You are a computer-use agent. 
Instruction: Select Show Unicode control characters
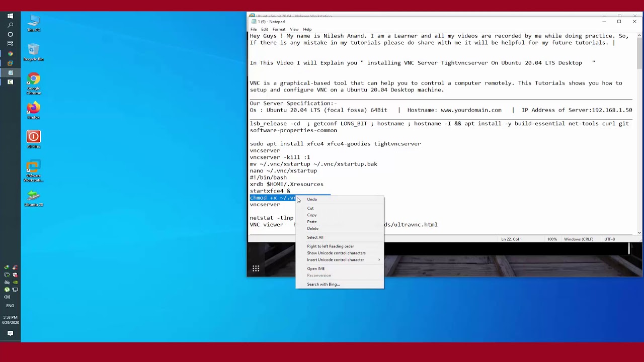click(340, 253)
